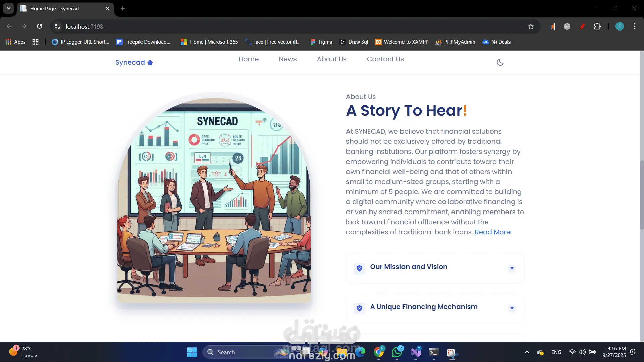Toggle dark mode with the moon icon
The height and width of the screenshot is (362, 644).
[500, 62]
